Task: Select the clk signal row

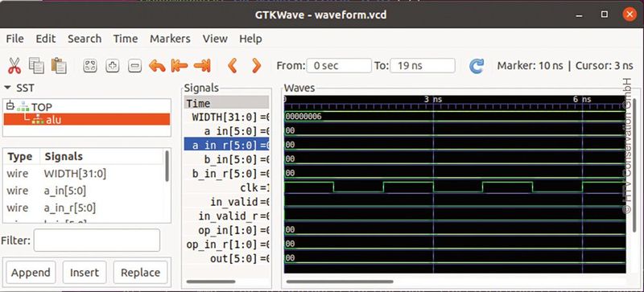Action: [227, 187]
